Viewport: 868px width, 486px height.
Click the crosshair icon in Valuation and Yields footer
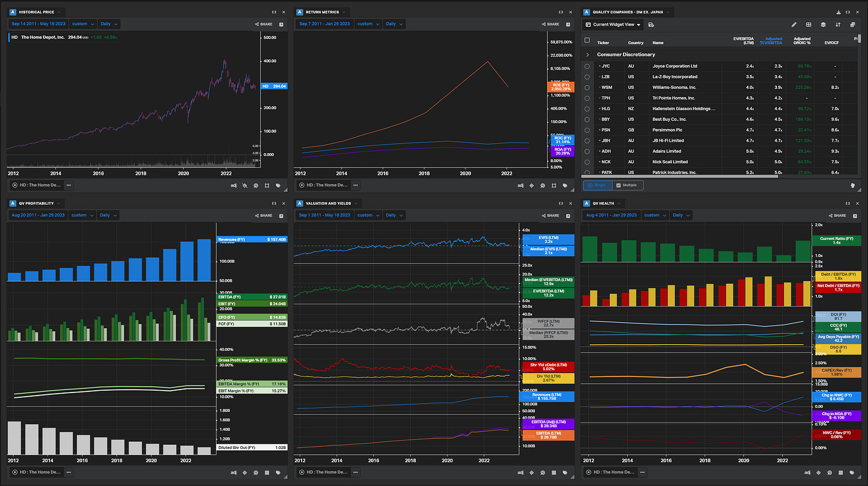coord(532,472)
